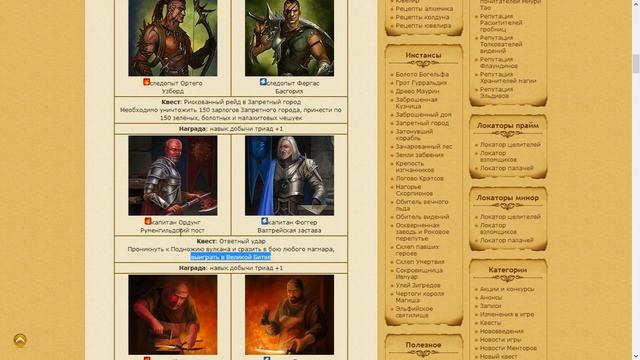Open the Обитель вечного льда link
The height and width of the screenshot is (360, 640).
pos(422,205)
